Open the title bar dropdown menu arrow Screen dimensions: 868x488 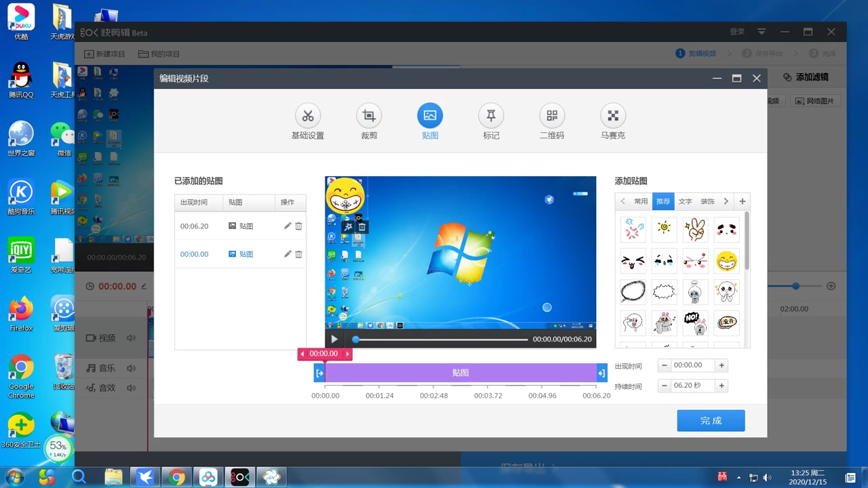click(x=762, y=32)
